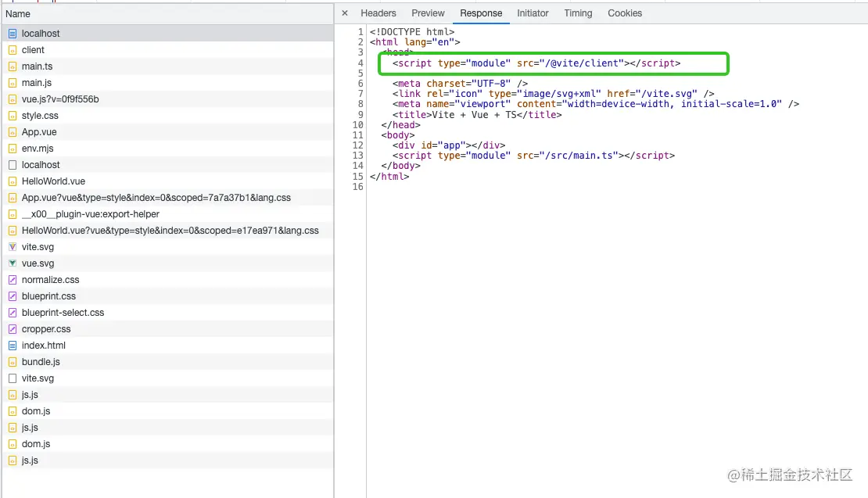Click the /src/main.ts script code line
This screenshot has width=868, height=498.
pos(533,156)
